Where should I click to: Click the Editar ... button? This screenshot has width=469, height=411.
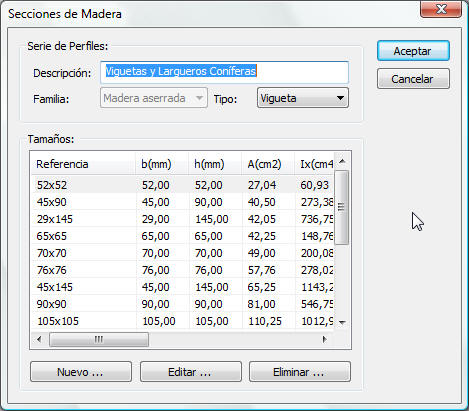coord(190,372)
